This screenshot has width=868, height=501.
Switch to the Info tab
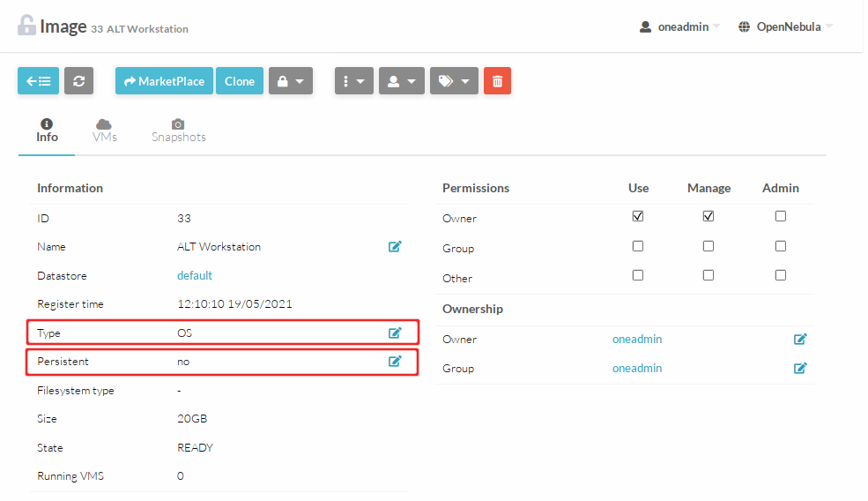coord(47,131)
